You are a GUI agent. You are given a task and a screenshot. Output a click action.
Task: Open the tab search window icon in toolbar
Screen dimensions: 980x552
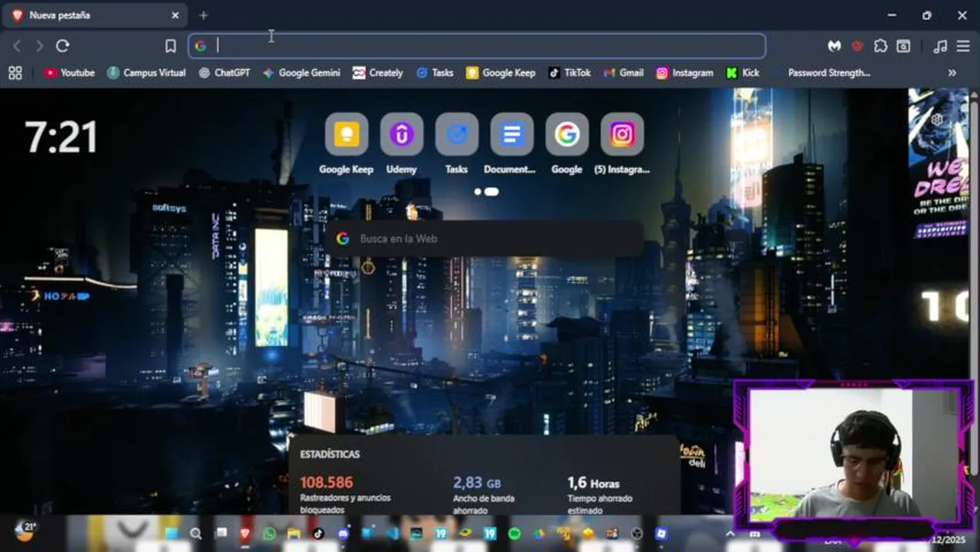pos(903,46)
